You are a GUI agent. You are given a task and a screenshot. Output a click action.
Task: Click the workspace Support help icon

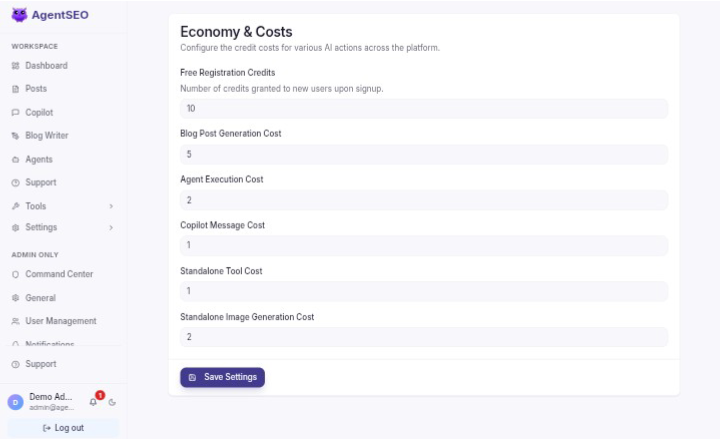pyautogui.click(x=16, y=183)
